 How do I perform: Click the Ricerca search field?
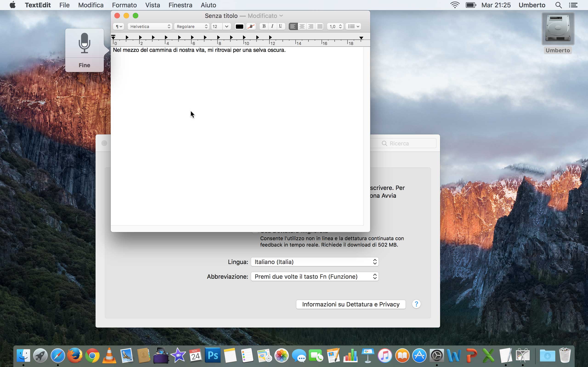(408, 143)
